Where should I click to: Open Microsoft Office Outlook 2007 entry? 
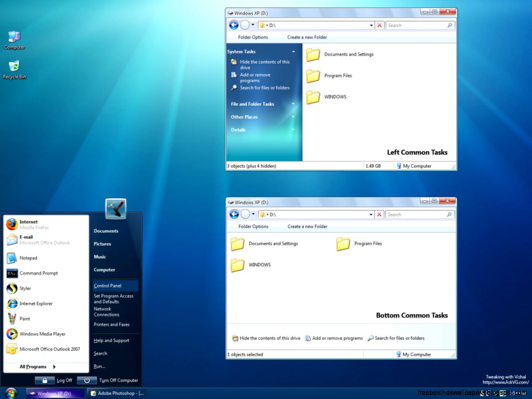[46, 349]
